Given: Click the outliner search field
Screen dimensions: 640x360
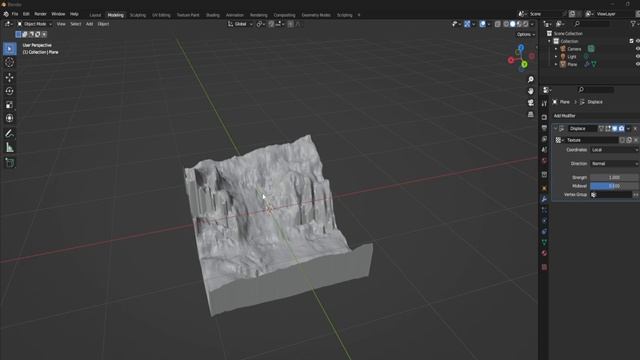Looking at the screenshot, I should coord(592,24).
